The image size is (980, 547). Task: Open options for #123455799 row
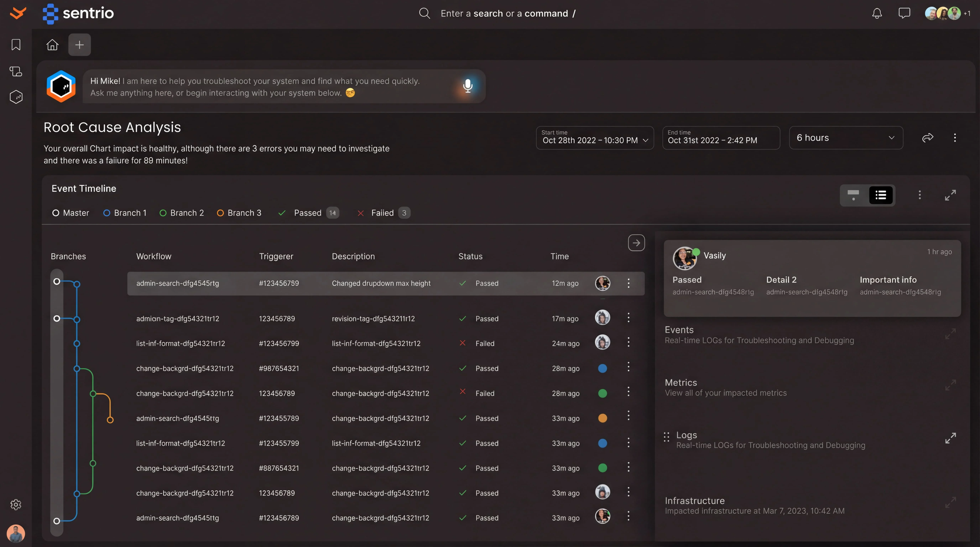coord(629,443)
